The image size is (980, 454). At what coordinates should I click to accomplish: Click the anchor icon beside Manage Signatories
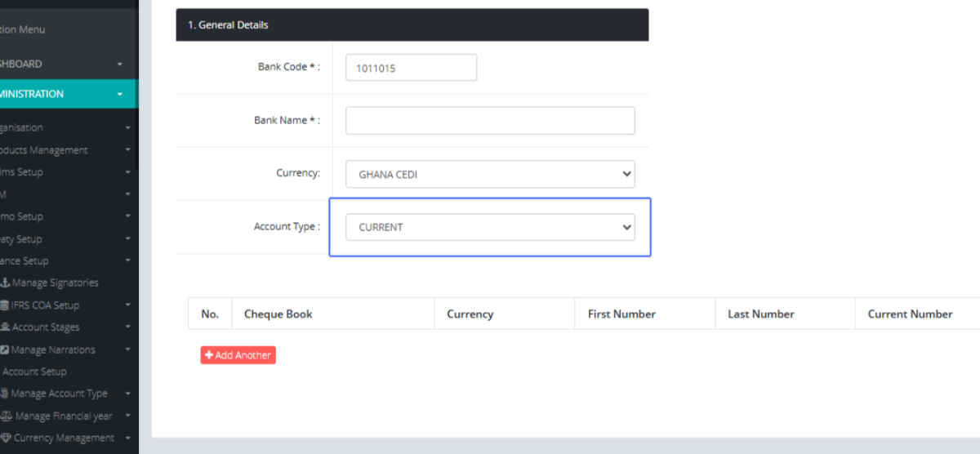click(x=5, y=283)
